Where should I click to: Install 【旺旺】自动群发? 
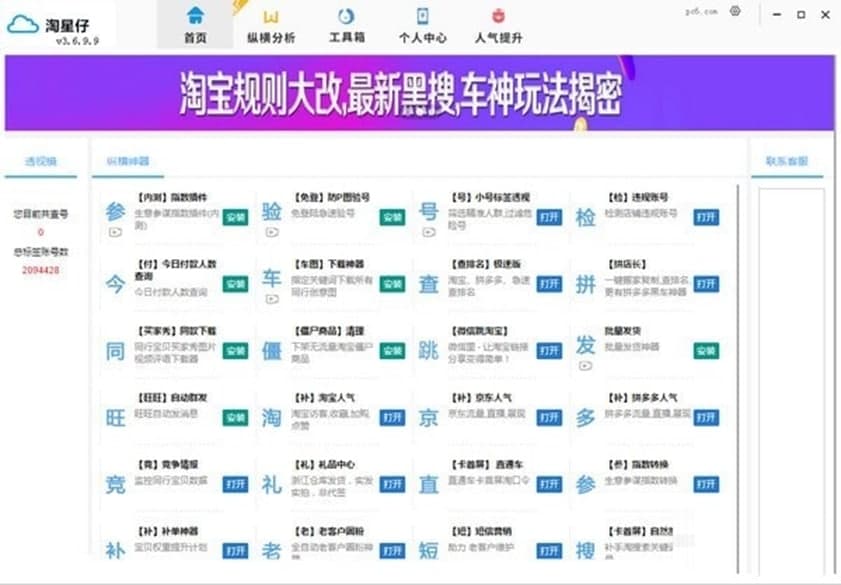tap(235, 417)
